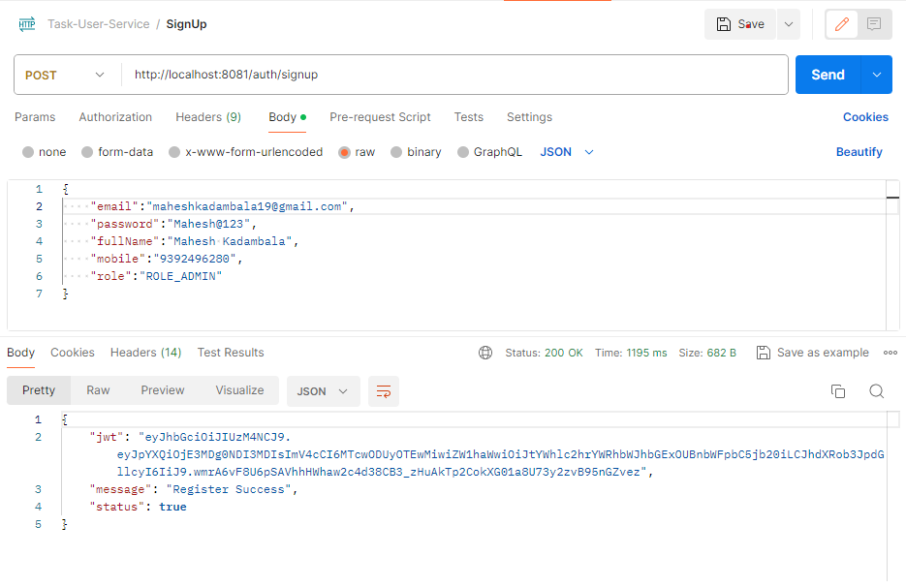Select form-data body type
This screenshot has width=906, height=588.
(x=117, y=152)
